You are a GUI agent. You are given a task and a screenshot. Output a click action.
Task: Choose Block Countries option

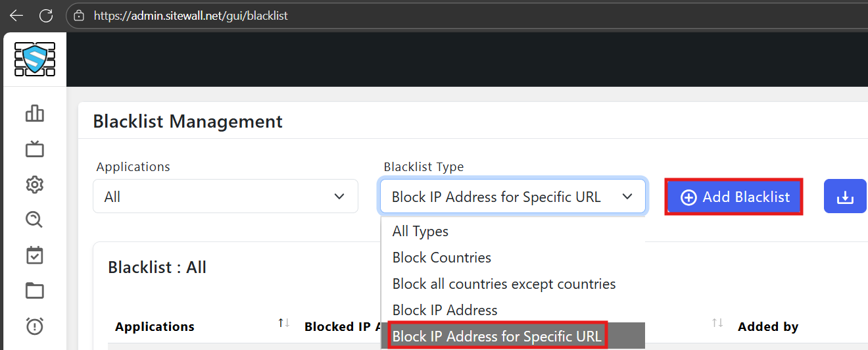coord(442,258)
